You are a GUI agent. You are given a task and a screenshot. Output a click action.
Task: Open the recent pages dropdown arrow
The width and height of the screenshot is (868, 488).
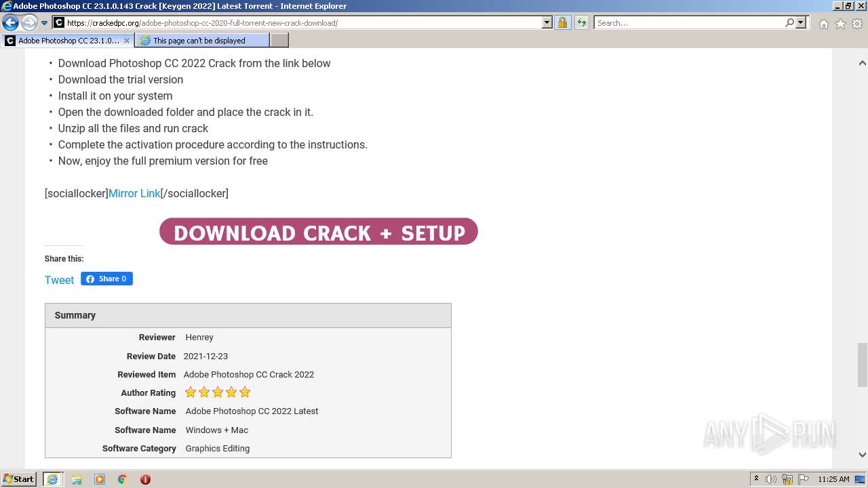[x=44, y=23]
